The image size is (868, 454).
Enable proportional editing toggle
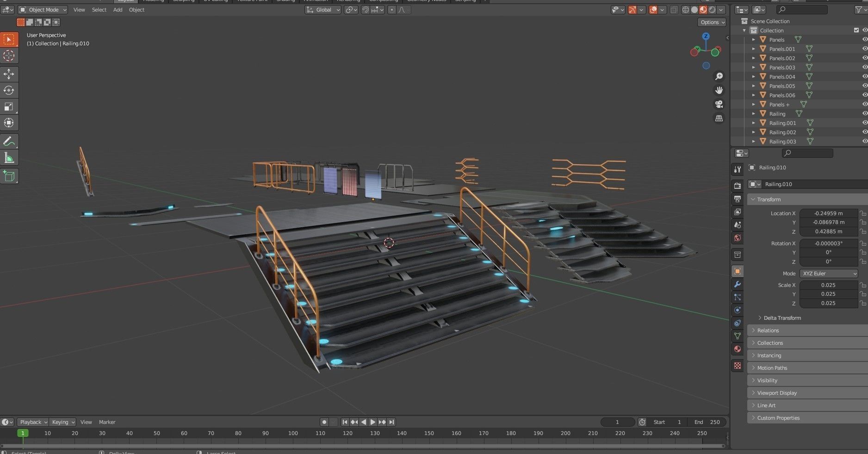click(x=392, y=10)
